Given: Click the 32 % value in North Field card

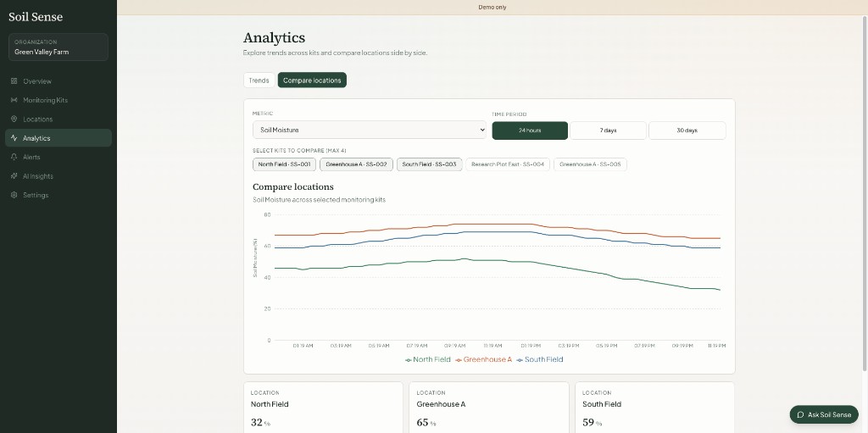Looking at the screenshot, I should click(x=260, y=423).
